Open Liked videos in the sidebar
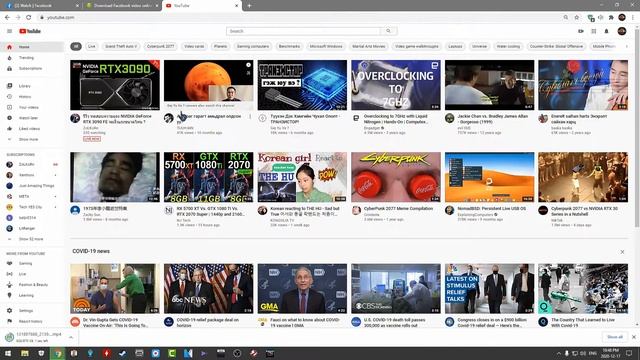Screen dimensions: 640x360 click(x=32, y=129)
